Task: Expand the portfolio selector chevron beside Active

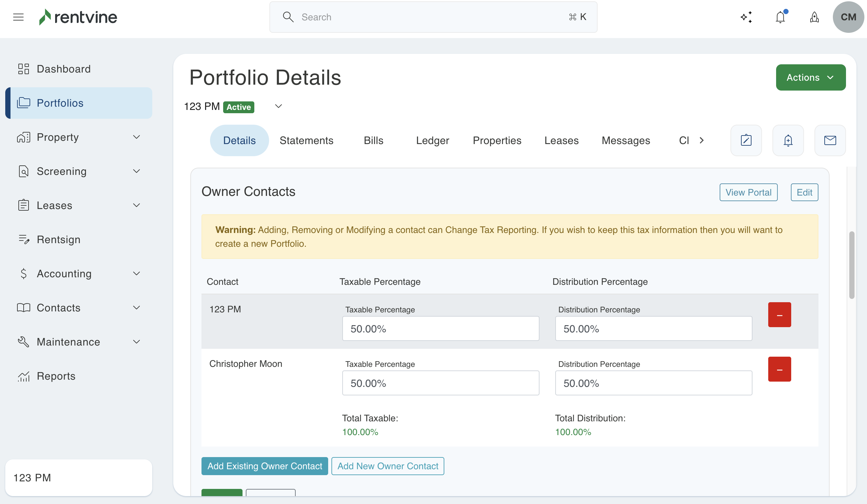Action: pos(278,106)
